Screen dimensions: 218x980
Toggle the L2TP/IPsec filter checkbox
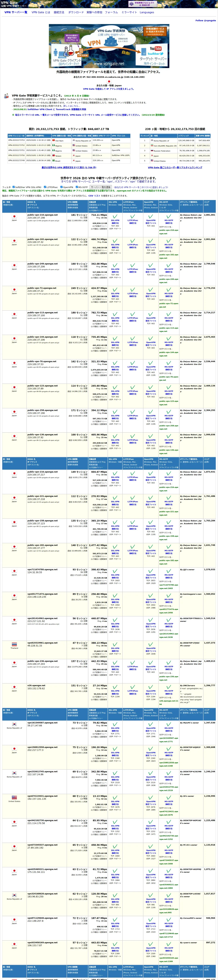pyautogui.click(x=45, y=187)
